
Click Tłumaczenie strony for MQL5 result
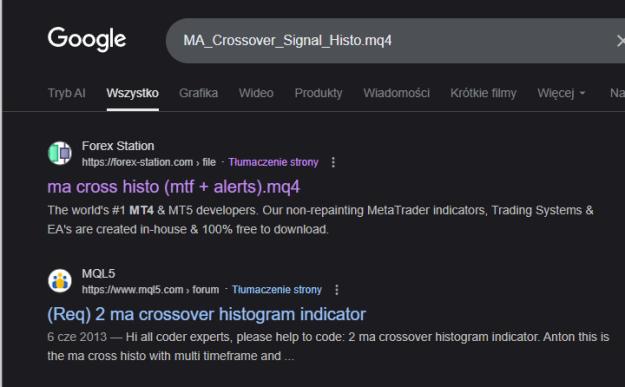tap(277, 290)
